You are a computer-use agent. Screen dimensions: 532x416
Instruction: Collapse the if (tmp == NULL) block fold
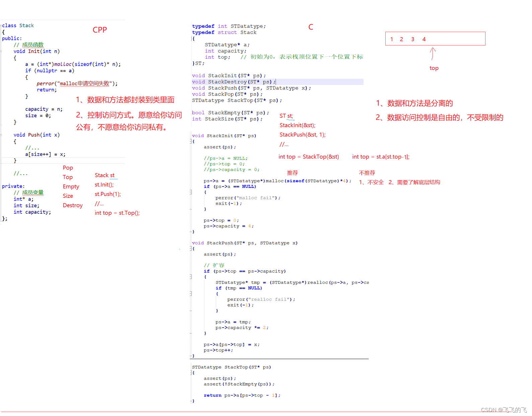(191, 293)
